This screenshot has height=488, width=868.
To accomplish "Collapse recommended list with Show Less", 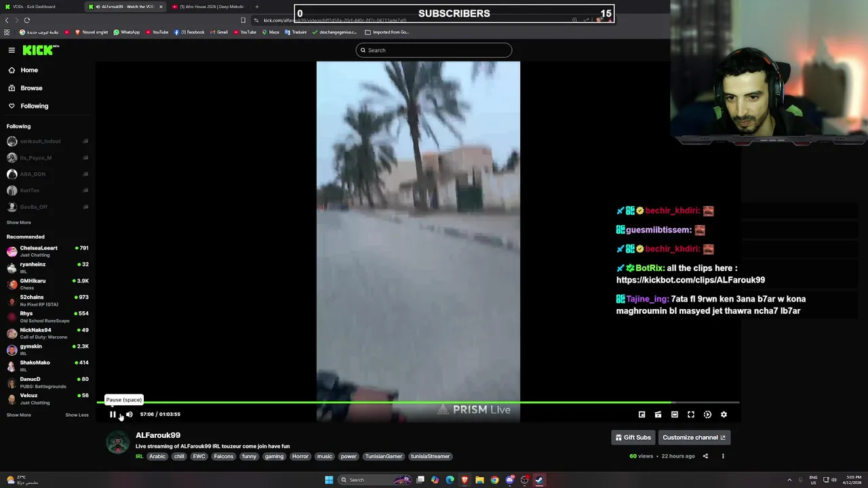I will pos(77,415).
